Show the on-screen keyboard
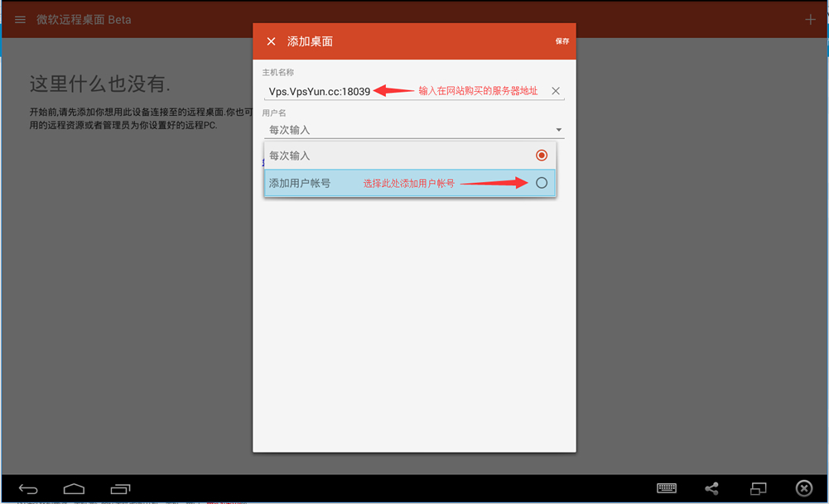This screenshot has width=829, height=504. pyautogui.click(x=667, y=488)
